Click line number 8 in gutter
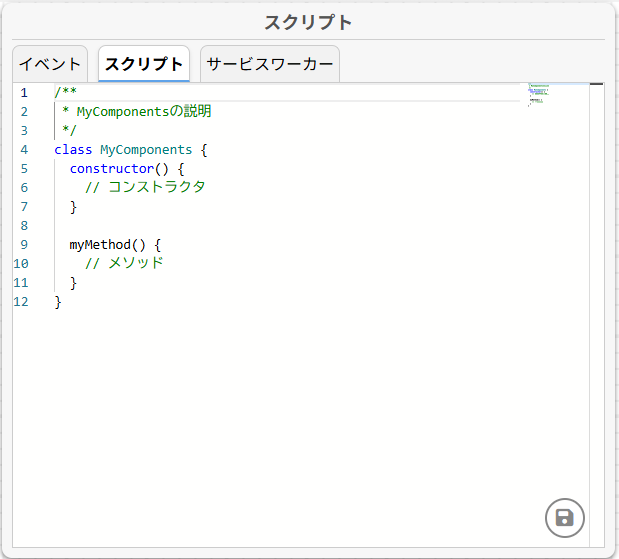The height and width of the screenshot is (559, 619). [x=24, y=226]
